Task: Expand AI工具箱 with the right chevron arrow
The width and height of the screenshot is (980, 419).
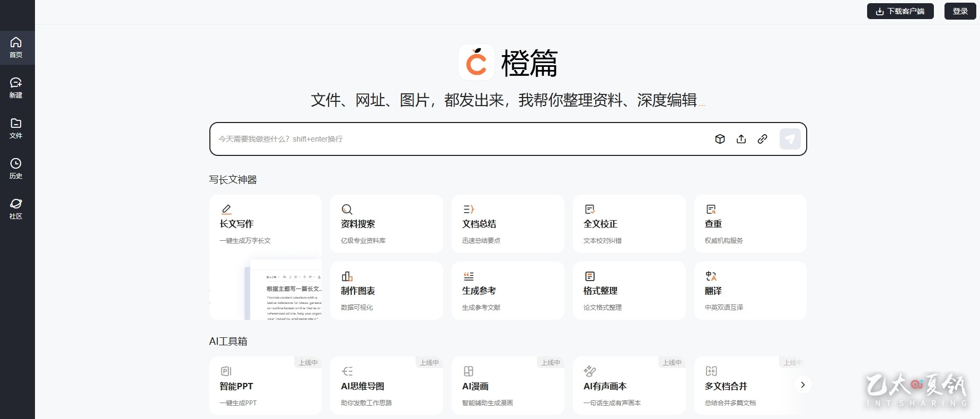Action: pos(802,385)
